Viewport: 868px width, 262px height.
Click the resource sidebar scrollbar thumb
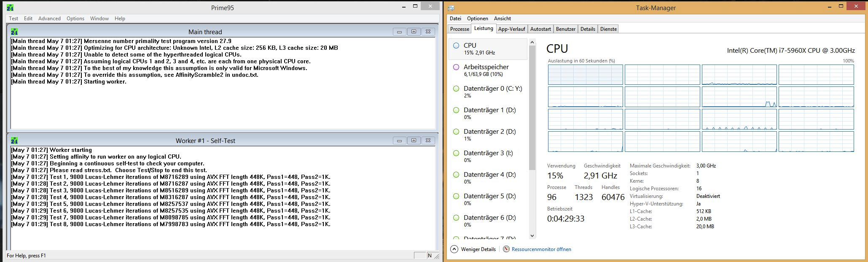point(532,108)
